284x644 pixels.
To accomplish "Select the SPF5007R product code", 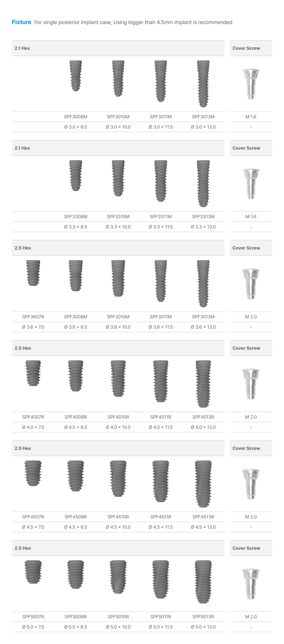I will [x=33, y=617].
